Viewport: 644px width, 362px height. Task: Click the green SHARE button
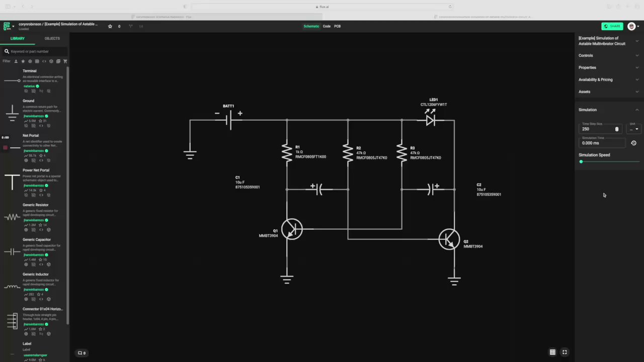pos(612,26)
